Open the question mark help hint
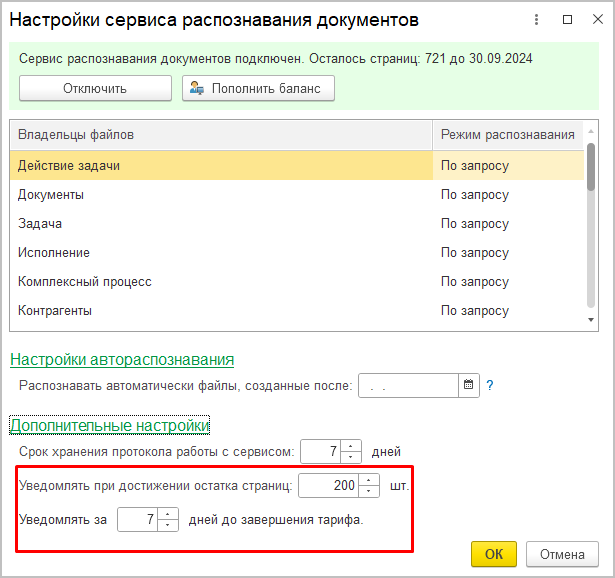Image resolution: width=615 pixels, height=578 pixels. click(x=490, y=385)
